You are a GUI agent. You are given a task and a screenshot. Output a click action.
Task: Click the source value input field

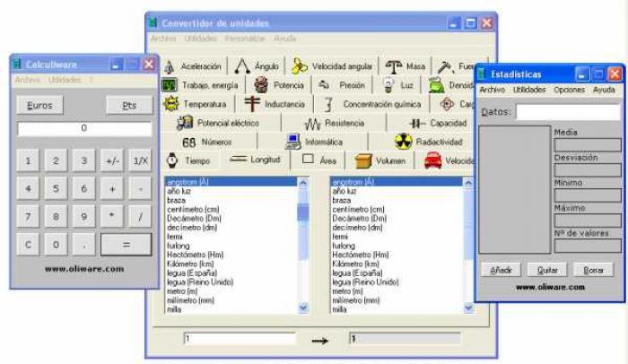tap(240, 339)
